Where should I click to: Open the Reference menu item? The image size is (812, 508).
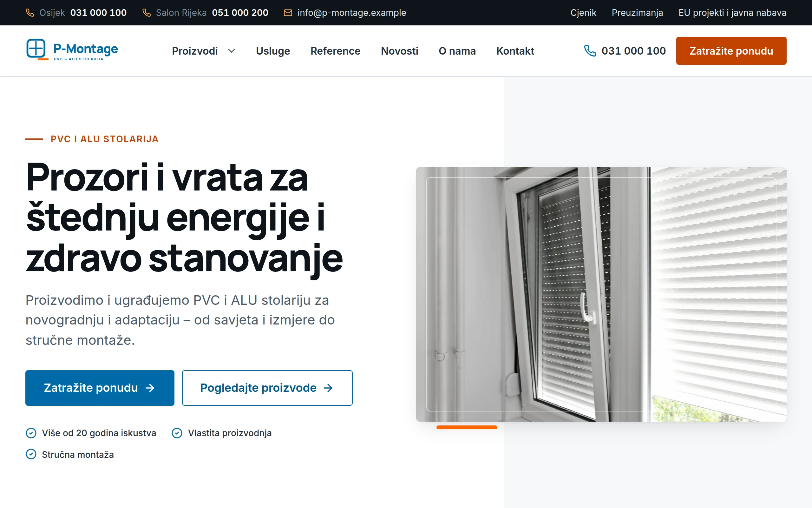[335, 51]
